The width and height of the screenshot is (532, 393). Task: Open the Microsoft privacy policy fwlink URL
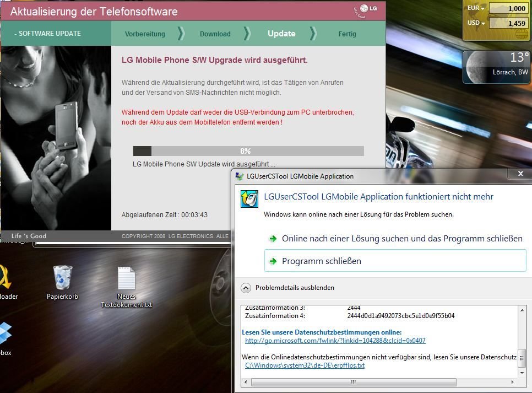pyautogui.click(x=335, y=340)
